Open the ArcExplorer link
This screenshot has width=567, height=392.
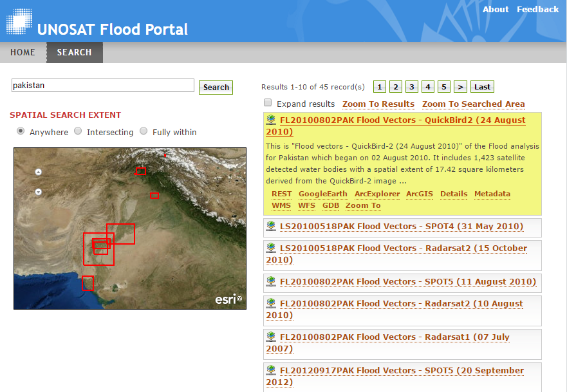(377, 194)
